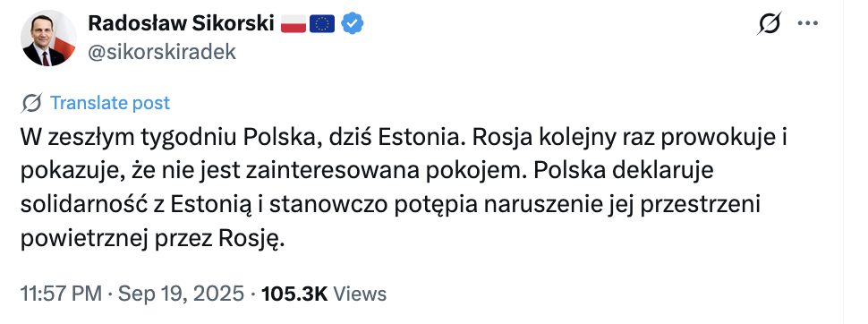Image resolution: width=868 pixels, height=324 pixels.
Task: Click the last line 'powietrznej przez Rosję.'
Action: pyautogui.click(x=153, y=239)
